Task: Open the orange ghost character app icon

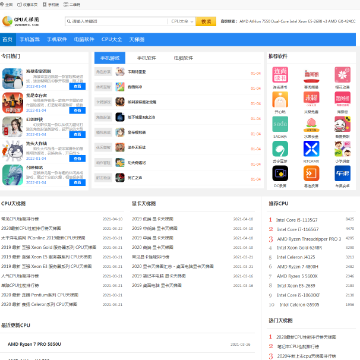Action: click(x=280, y=99)
